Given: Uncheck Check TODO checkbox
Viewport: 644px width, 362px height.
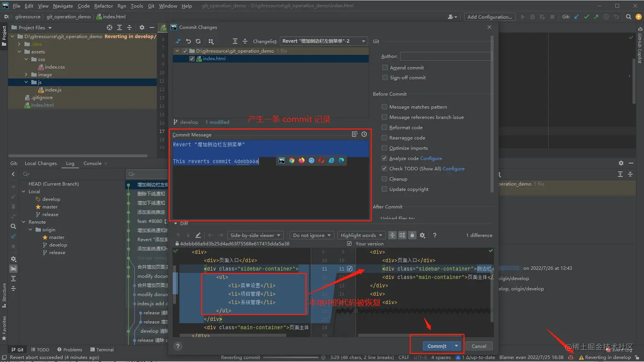Looking at the screenshot, I should click(x=385, y=168).
